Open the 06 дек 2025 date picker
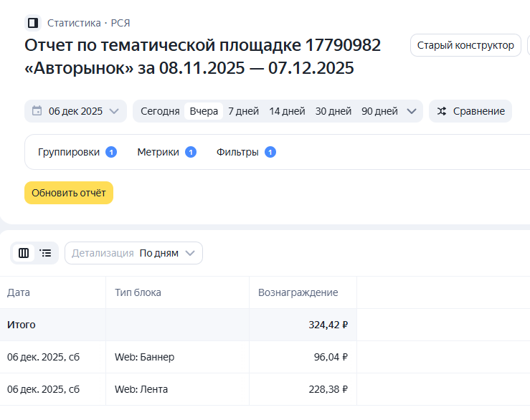The width and height of the screenshot is (530, 420). pyautogui.click(x=75, y=111)
